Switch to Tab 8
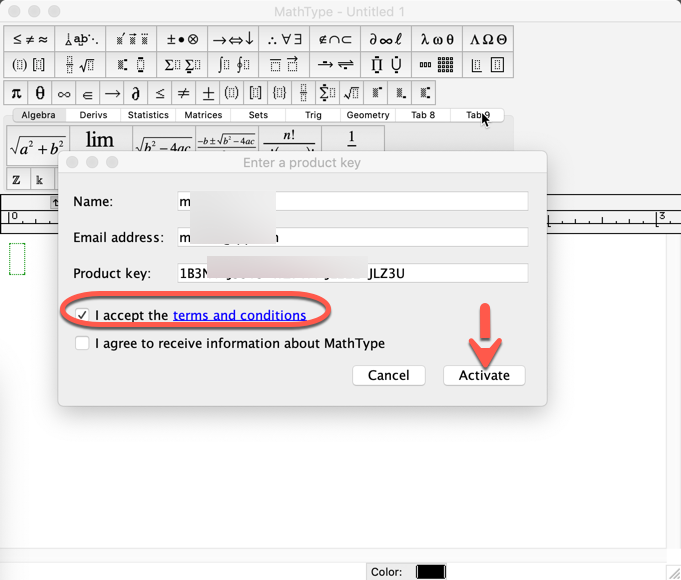681x580 pixels. (423, 115)
